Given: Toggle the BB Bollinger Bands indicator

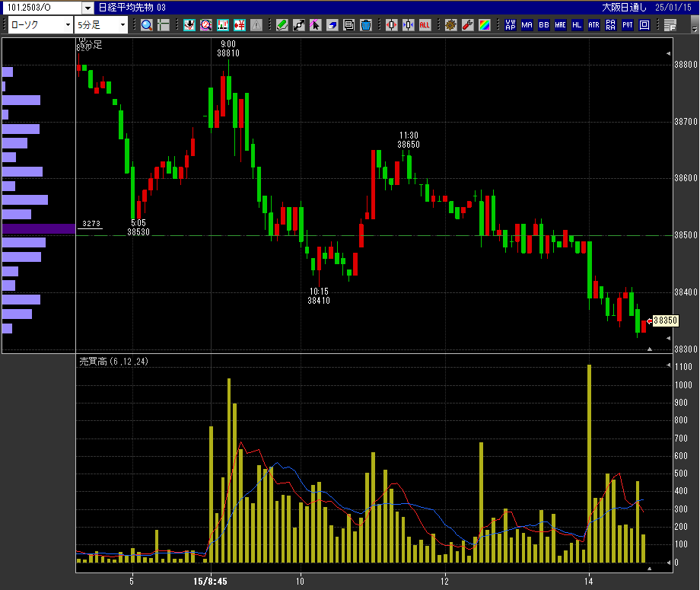Looking at the screenshot, I should pyautogui.click(x=544, y=25).
